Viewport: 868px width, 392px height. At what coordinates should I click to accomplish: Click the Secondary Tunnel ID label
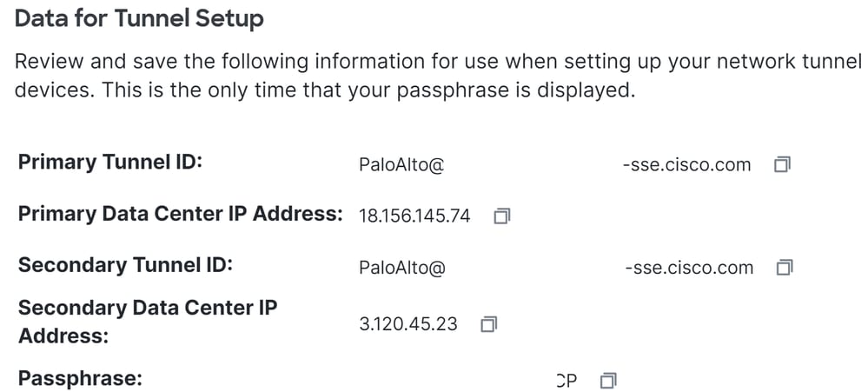(125, 264)
